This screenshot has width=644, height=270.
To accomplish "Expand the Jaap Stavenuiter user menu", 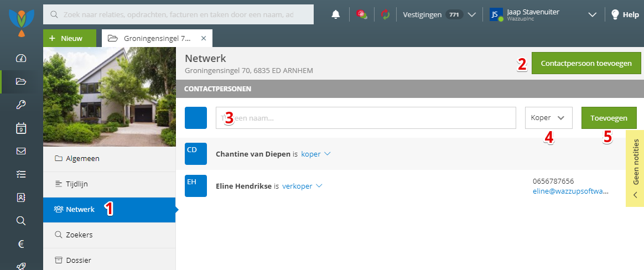I will [592, 15].
